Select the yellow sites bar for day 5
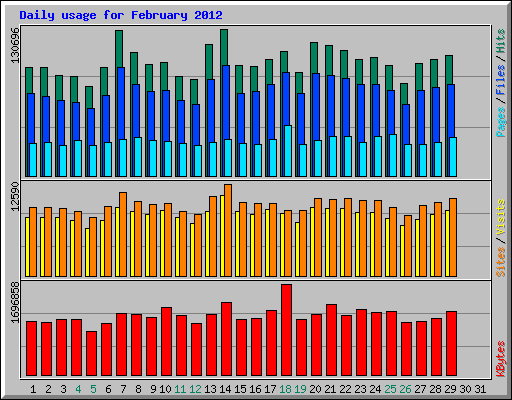Image resolution: width=512 pixels, height=400 pixels. tap(87, 252)
